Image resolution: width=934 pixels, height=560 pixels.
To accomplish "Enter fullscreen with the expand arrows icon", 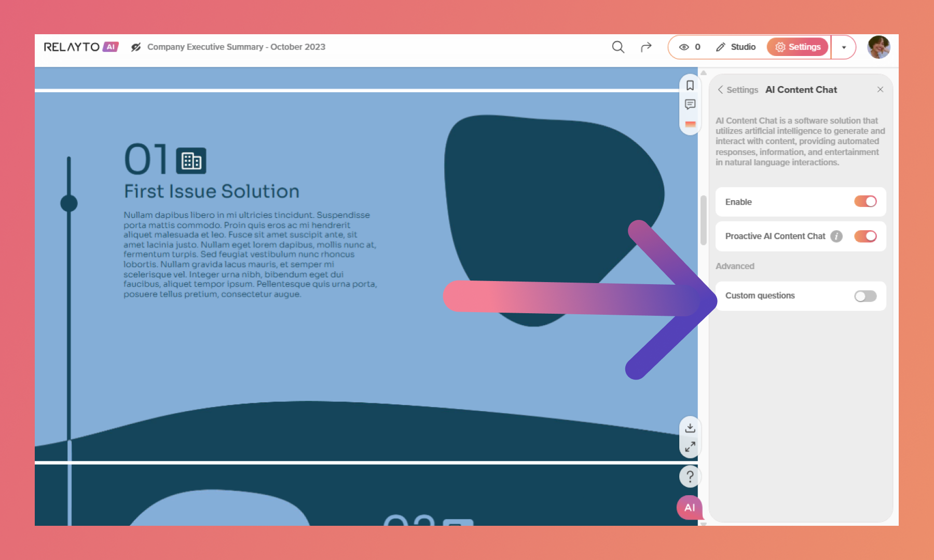I will [x=690, y=447].
